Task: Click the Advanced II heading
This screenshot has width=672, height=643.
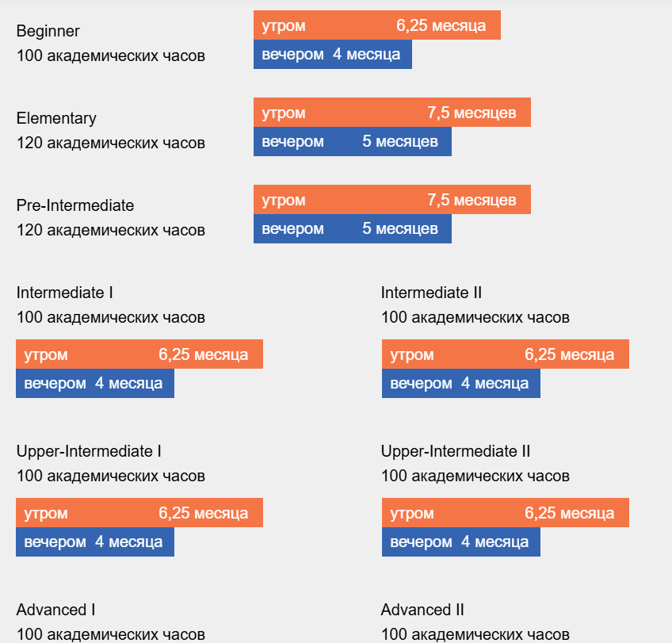Action: [x=422, y=610]
